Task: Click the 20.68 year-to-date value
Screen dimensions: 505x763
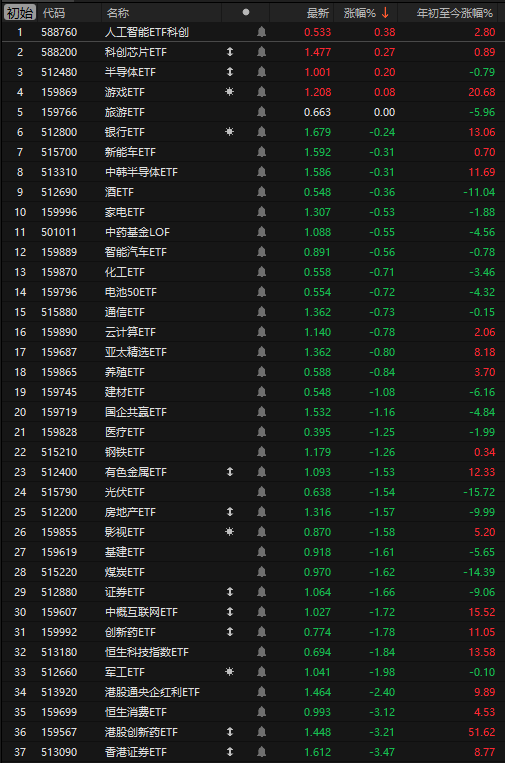Action: 482,92
